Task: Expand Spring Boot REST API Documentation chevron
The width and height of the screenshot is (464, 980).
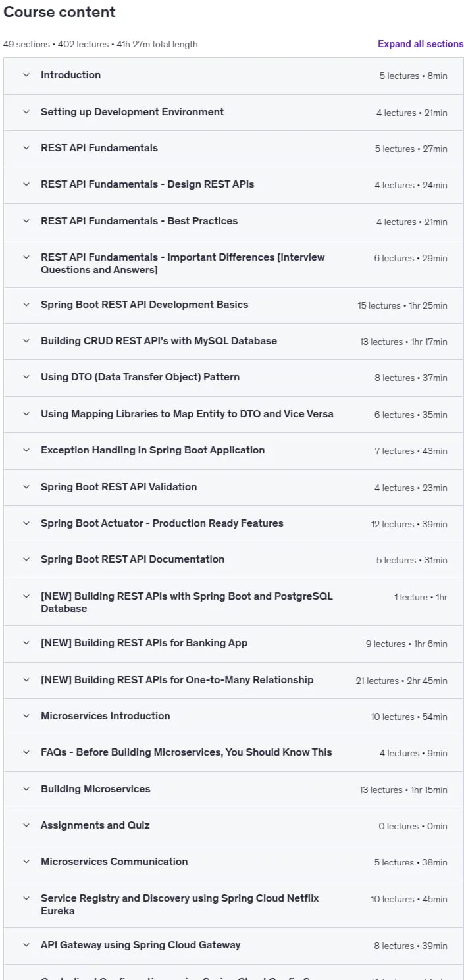Action: (x=26, y=559)
